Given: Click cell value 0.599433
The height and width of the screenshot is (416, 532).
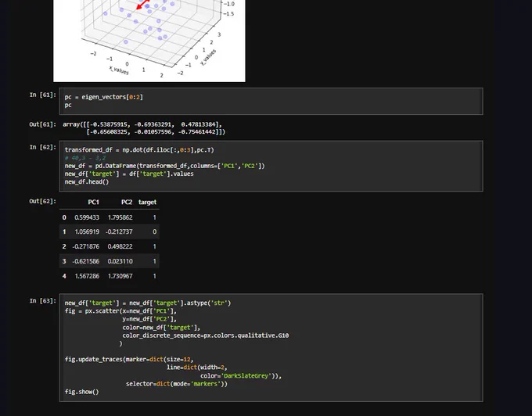Looking at the screenshot, I should point(87,217).
